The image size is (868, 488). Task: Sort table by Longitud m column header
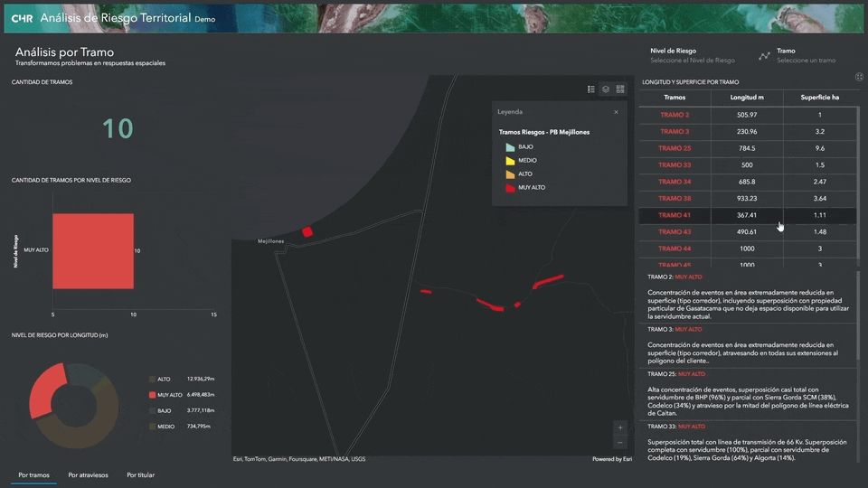pos(746,98)
